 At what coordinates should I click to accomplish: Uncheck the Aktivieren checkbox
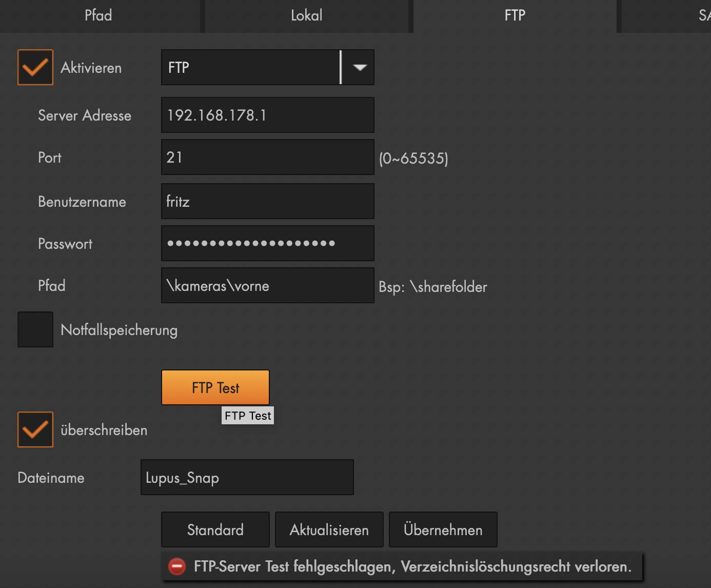pyautogui.click(x=35, y=67)
